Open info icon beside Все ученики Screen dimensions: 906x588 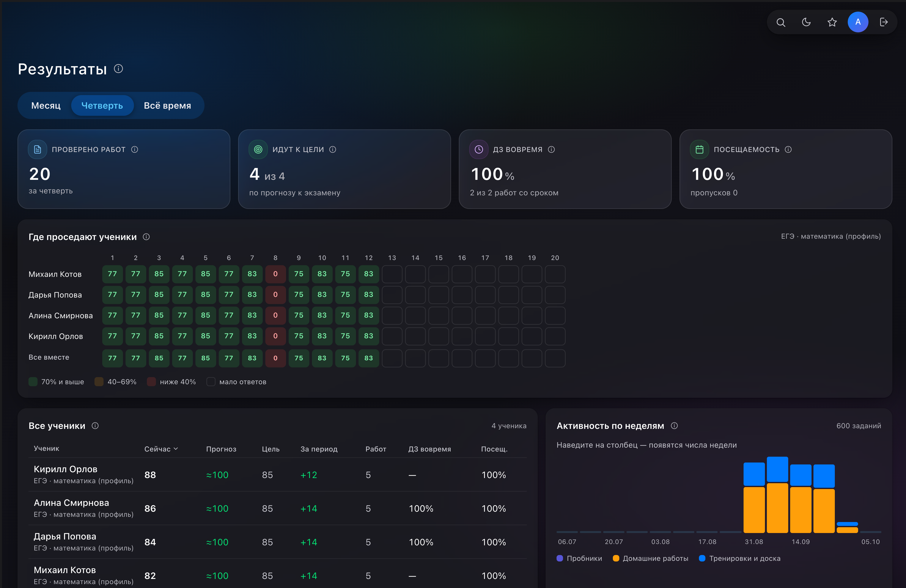tap(95, 425)
